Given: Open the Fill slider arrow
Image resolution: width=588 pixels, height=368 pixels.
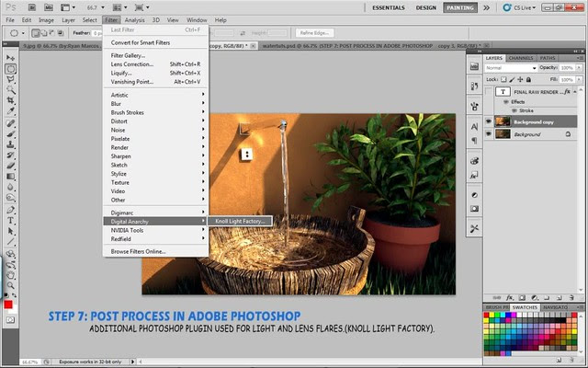Looking at the screenshot, I should (579, 80).
